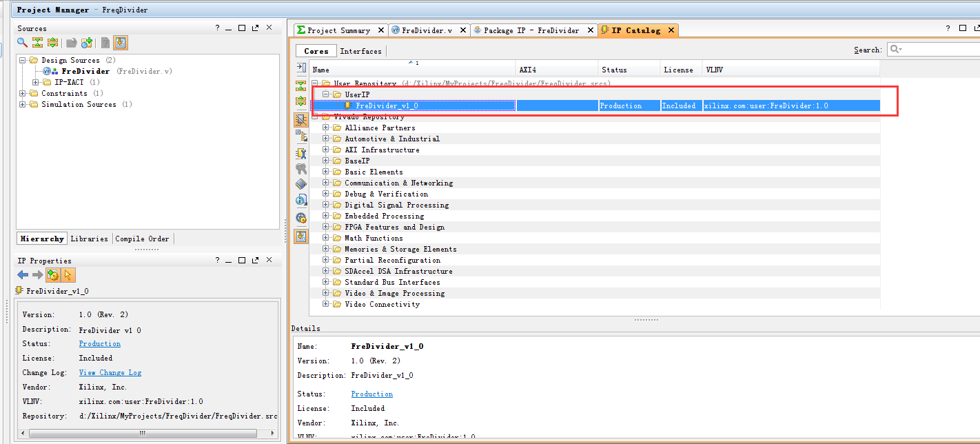Expand the IP-XACT folder
This screenshot has height=444, width=980.
coord(36,83)
